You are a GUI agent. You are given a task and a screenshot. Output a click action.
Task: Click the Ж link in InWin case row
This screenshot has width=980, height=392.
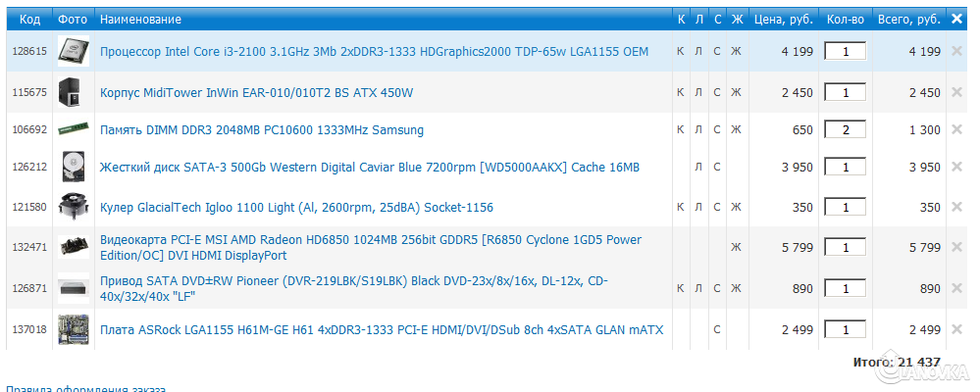click(x=736, y=92)
